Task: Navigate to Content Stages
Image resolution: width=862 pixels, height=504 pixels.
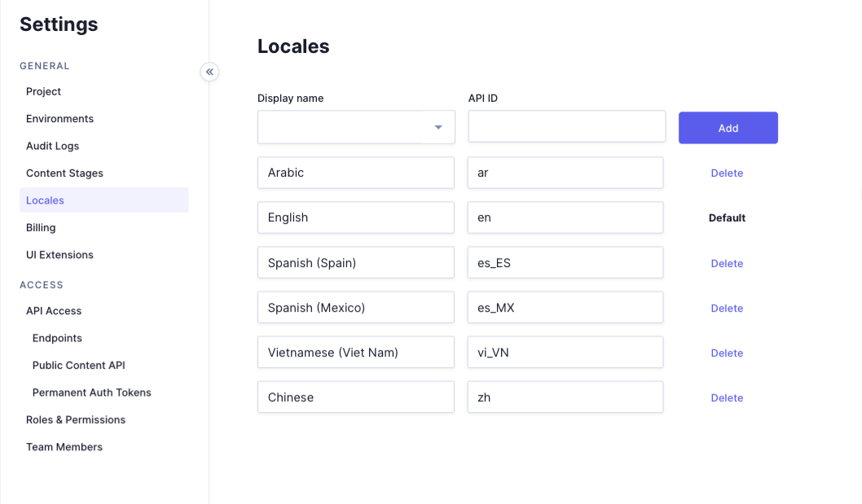Action: (x=64, y=173)
